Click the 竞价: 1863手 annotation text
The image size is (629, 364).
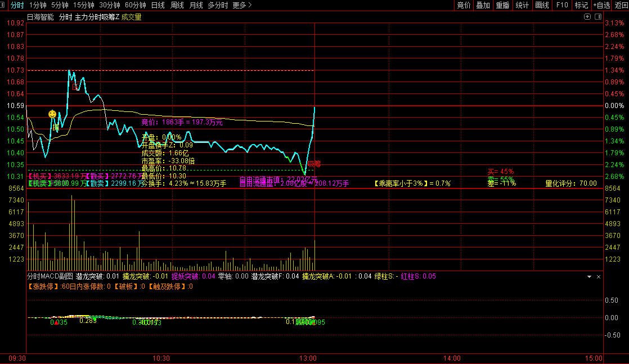pyautogui.click(x=182, y=122)
